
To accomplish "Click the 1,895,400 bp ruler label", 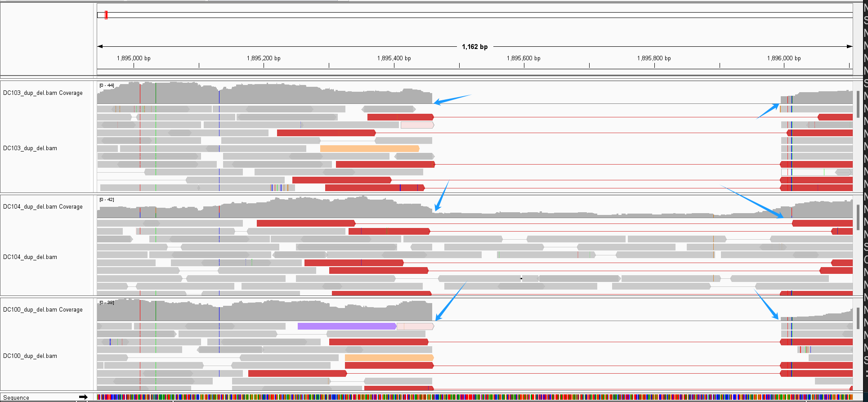I will pos(394,58).
